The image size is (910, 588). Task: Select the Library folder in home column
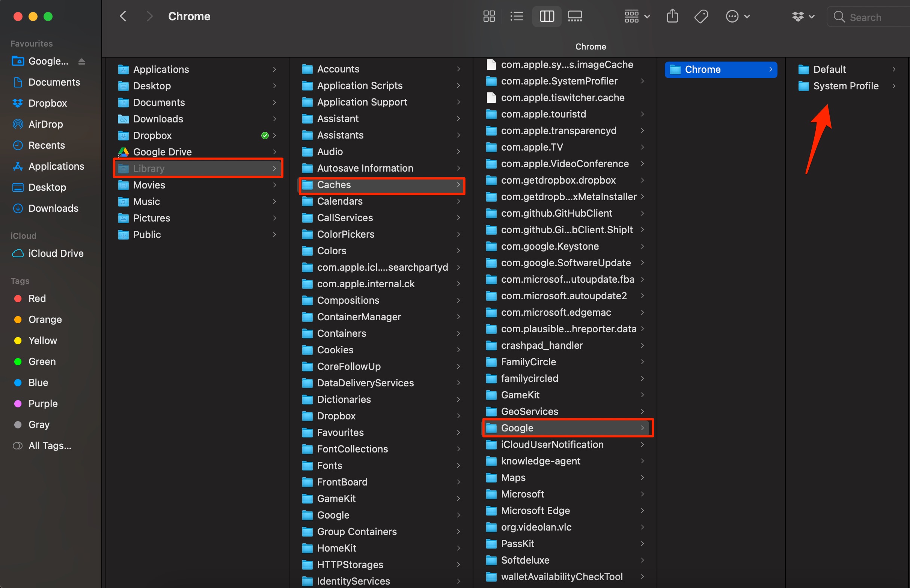click(198, 168)
